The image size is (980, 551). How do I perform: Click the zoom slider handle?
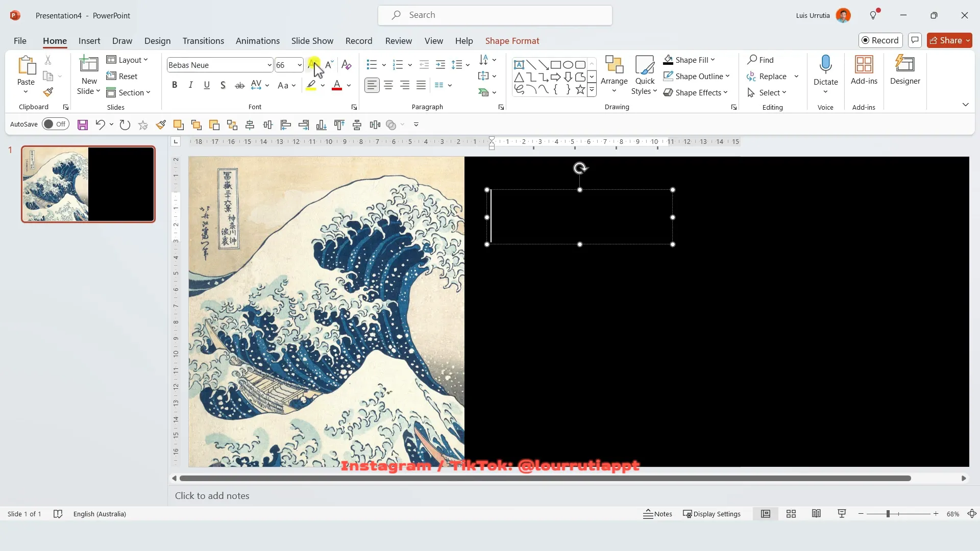888,514
